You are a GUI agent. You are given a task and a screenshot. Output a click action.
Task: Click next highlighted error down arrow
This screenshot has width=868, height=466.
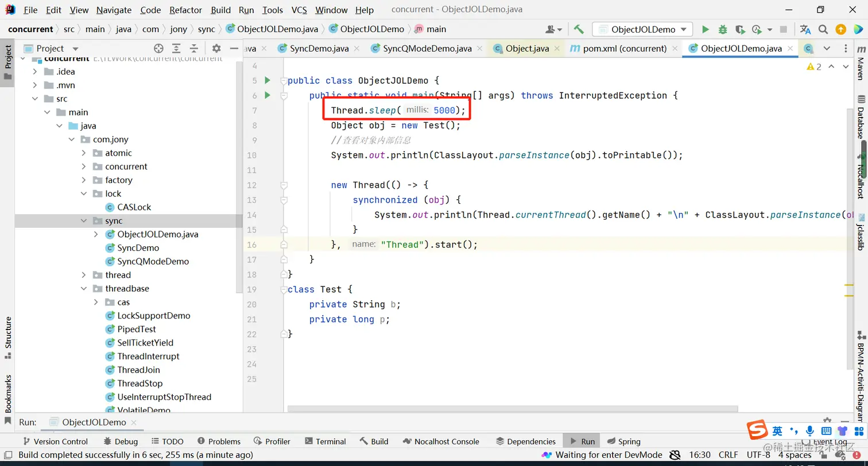pos(846,67)
